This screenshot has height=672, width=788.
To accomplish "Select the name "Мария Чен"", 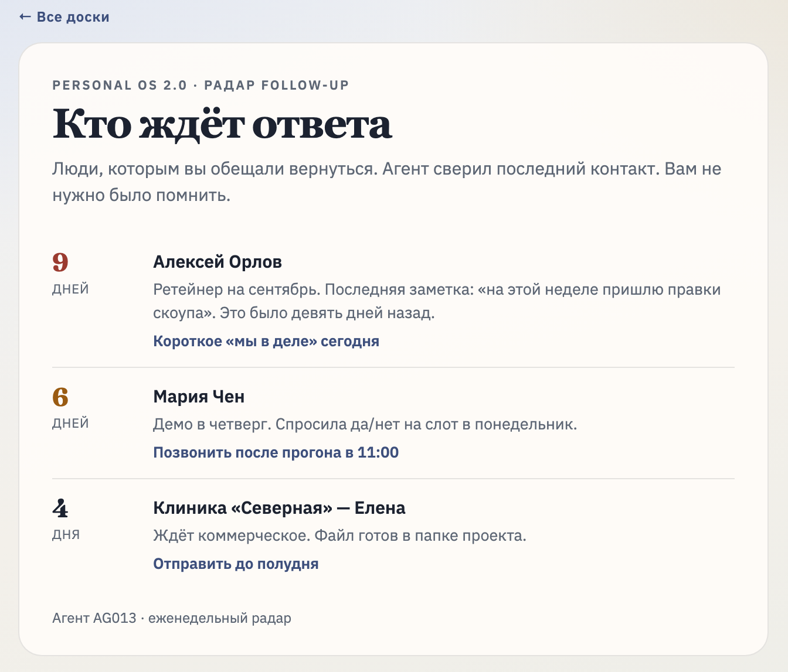I will (x=199, y=397).
